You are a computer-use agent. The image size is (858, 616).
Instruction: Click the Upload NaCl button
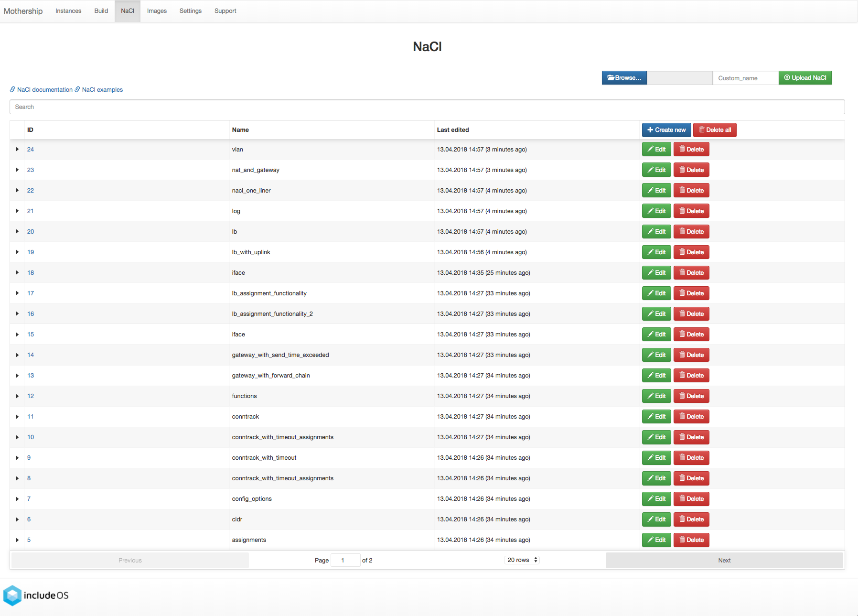(805, 78)
